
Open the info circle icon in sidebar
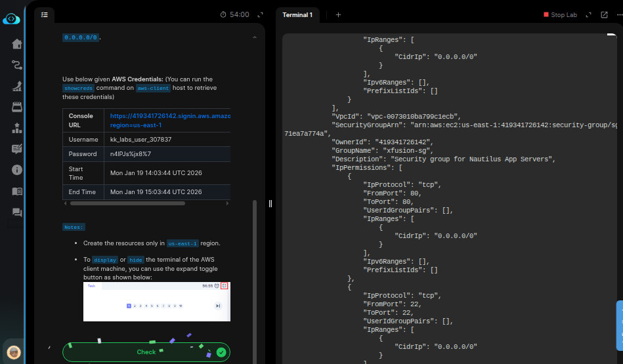pos(17,170)
